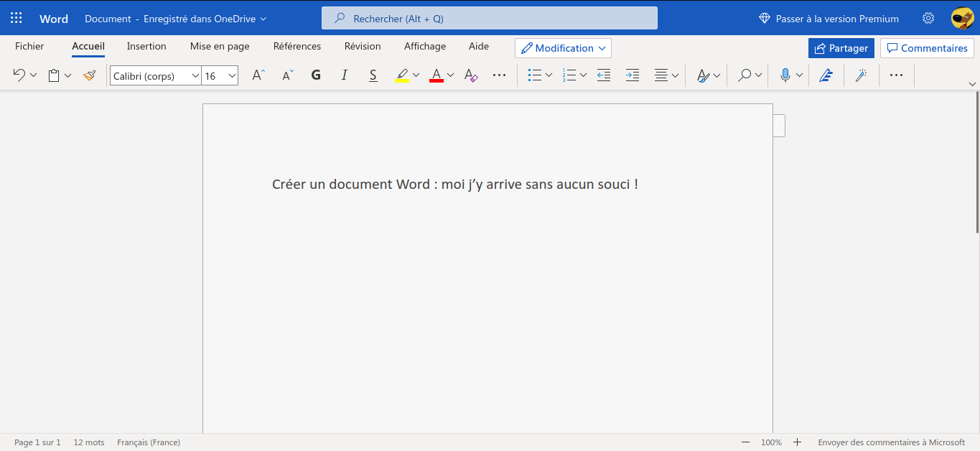
Task: Click the Rechercher search box
Action: (x=490, y=19)
